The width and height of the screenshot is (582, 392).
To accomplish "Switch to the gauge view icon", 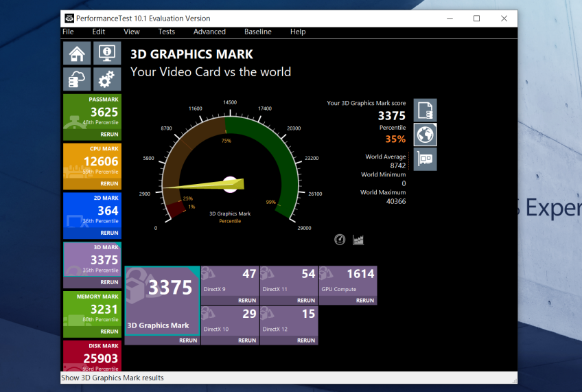I will tap(340, 240).
